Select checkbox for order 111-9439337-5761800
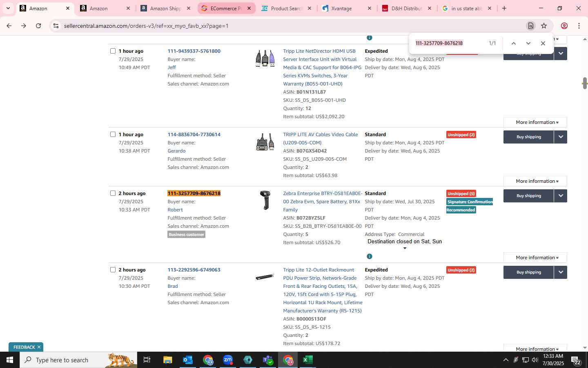The image size is (588, 368). coord(113,51)
